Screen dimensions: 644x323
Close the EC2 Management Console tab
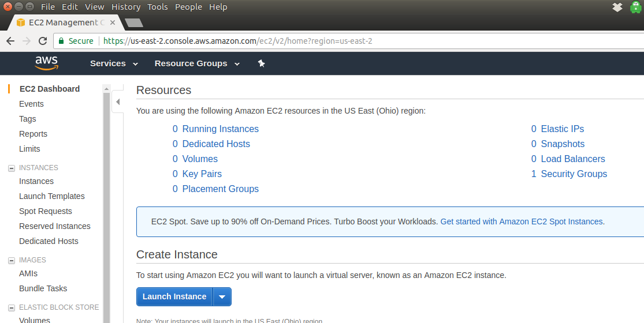(113, 22)
